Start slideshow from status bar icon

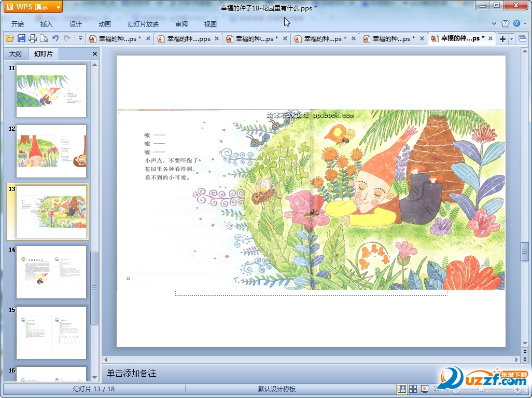425,389
